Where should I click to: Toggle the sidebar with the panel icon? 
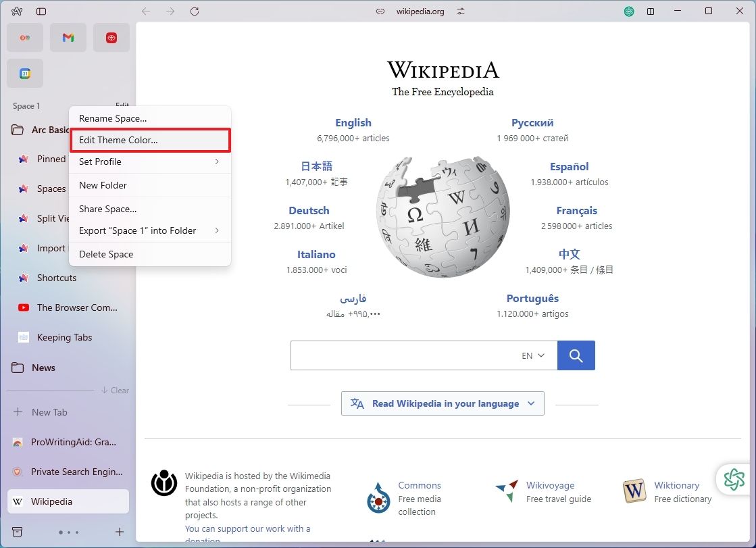[42, 11]
